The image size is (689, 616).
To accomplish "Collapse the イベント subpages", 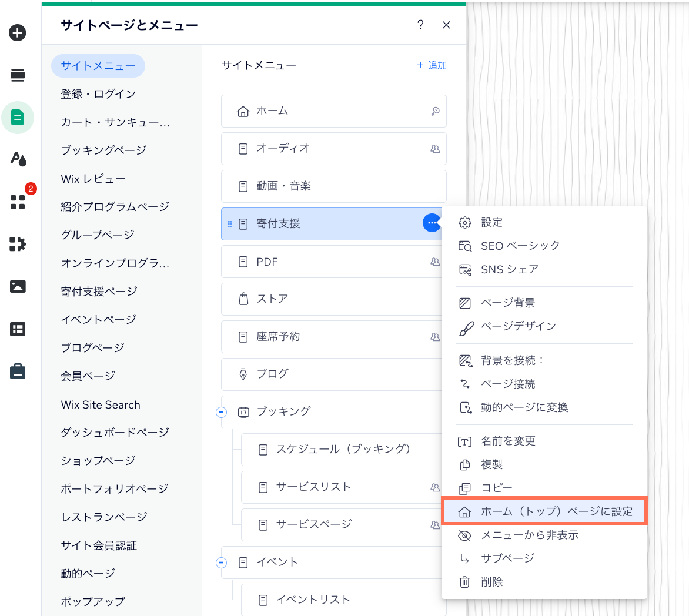I will pyautogui.click(x=221, y=563).
